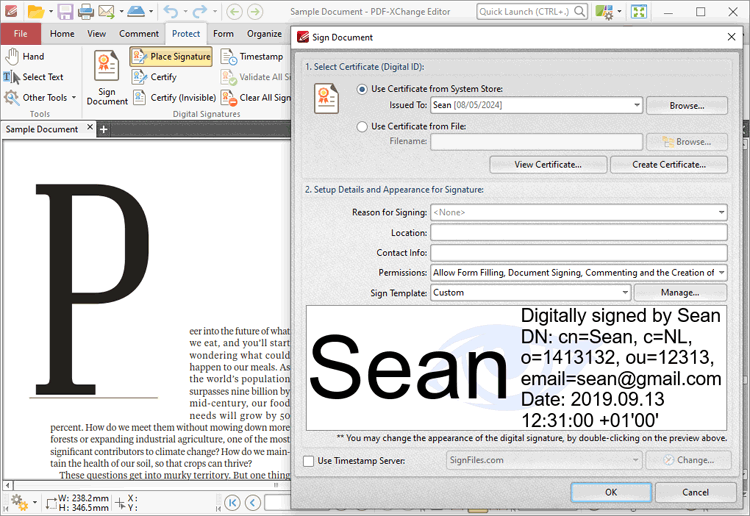The image size is (750, 516).
Task: Select Use Certificate from File
Action: pyautogui.click(x=362, y=126)
